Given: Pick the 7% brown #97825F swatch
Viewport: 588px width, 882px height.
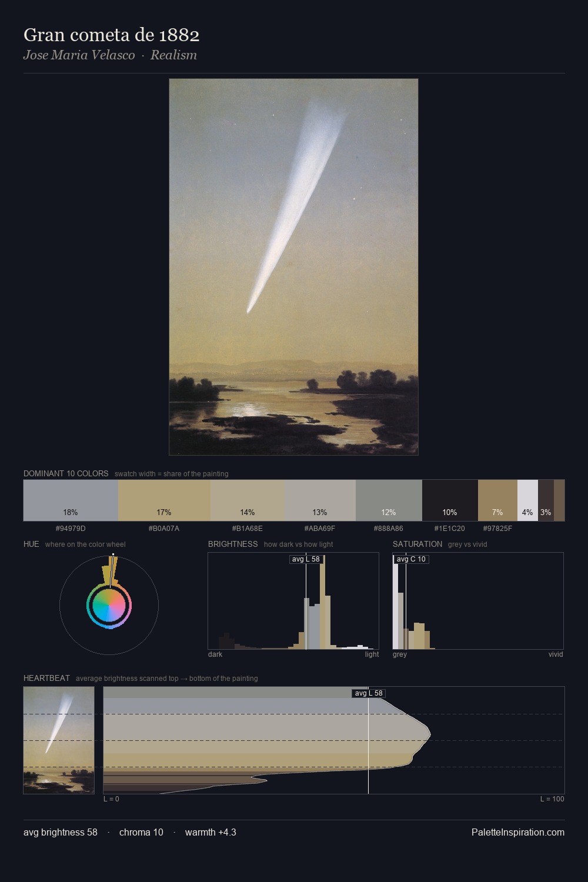Looking at the screenshot, I should point(497,500).
